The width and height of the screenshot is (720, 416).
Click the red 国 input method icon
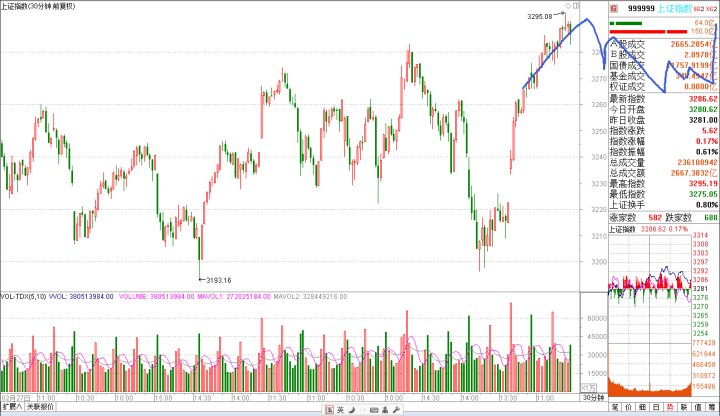325,408
